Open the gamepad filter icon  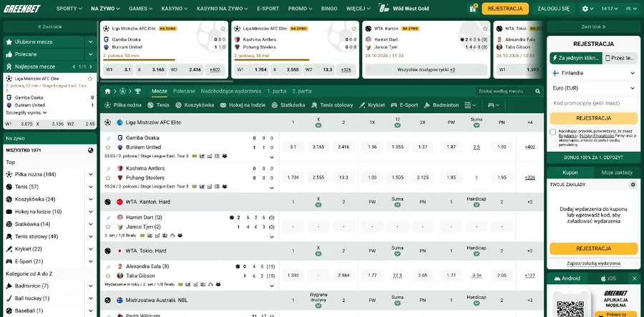493,105
